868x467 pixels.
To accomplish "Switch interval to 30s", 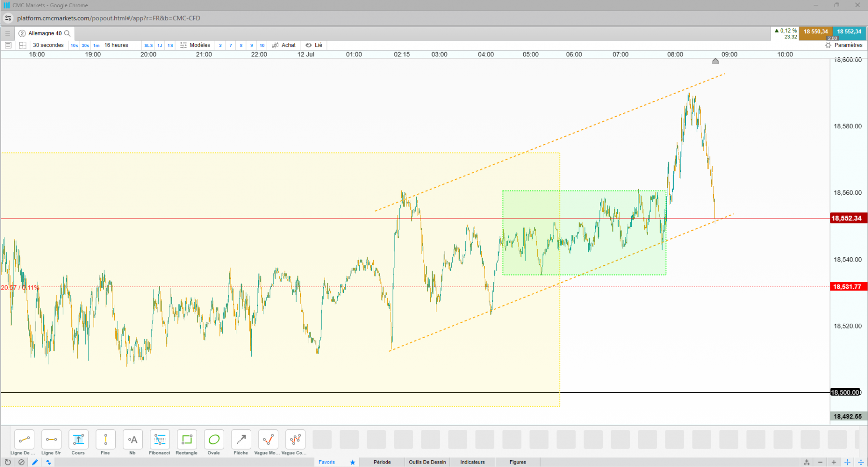I will (x=85, y=45).
